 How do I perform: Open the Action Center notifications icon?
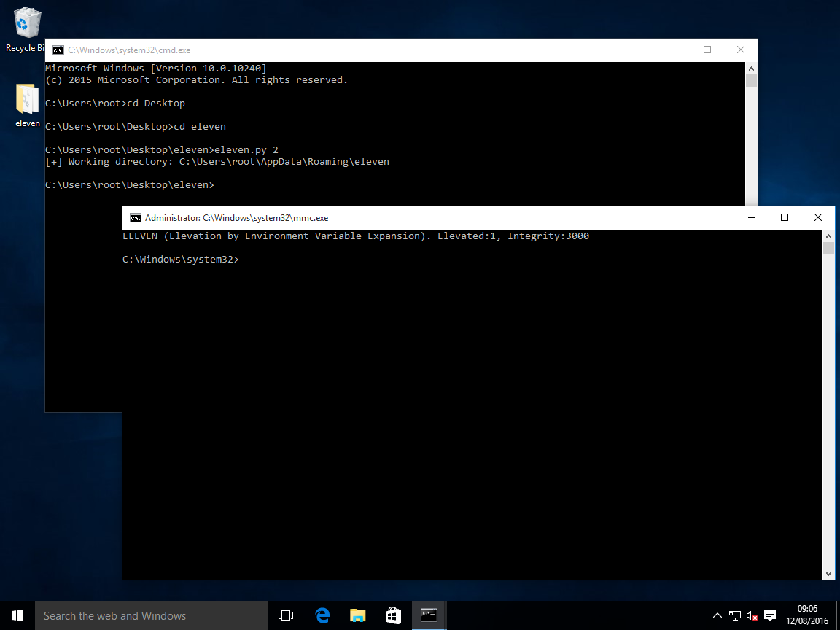click(770, 615)
